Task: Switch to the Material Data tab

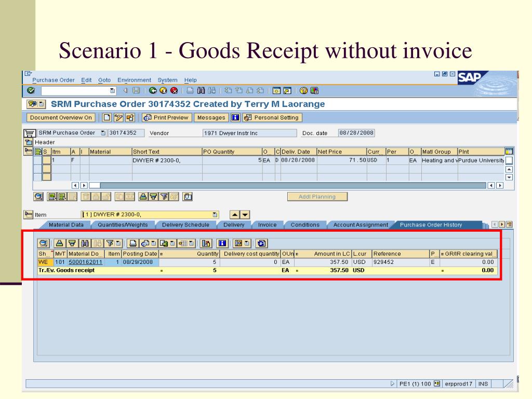Action: point(66,224)
